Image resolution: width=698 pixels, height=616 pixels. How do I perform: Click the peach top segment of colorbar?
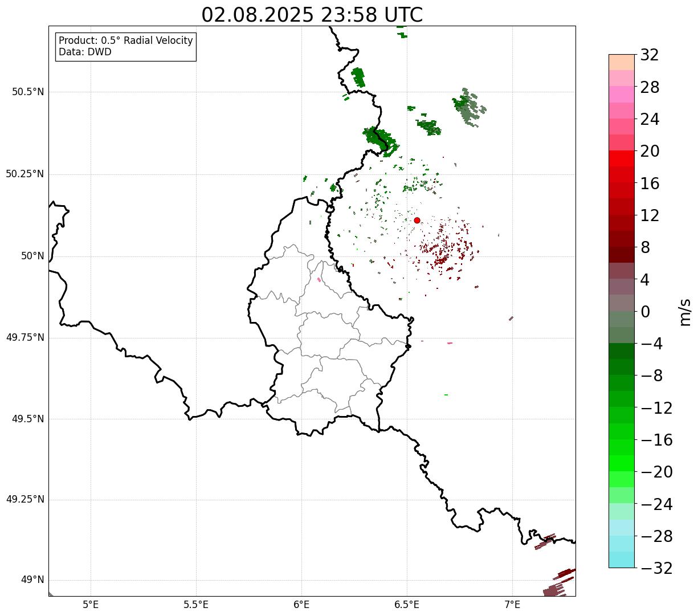click(x=622, y=62)
